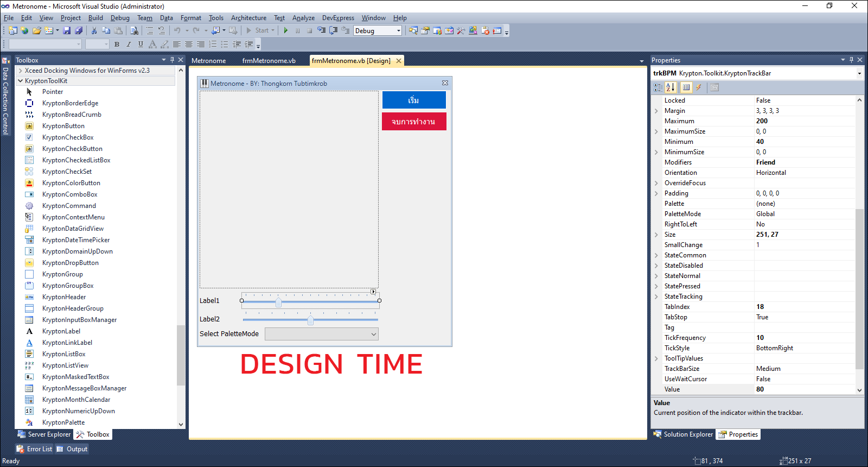This screenshot has width=868, height=467.
Task: Click the green Start Debugging arrow
Action: pos(286,31)
